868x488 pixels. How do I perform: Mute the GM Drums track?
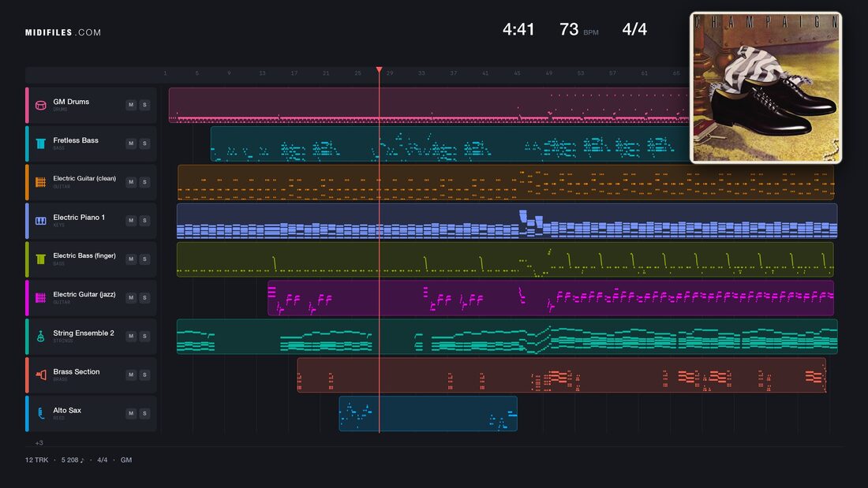pyautogui.click(x=131, y=105)
